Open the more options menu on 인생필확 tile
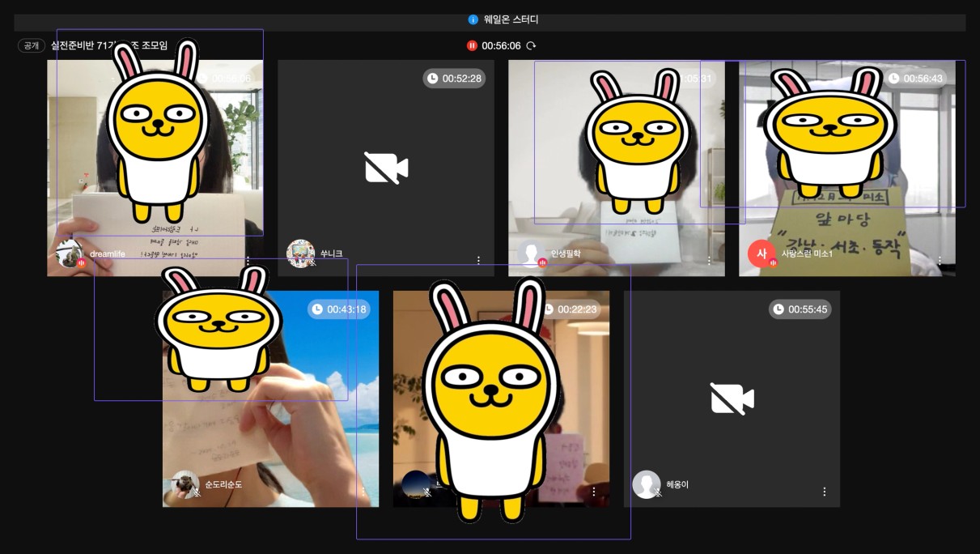This screenshot has height=554, width=980. coord(709,261)
